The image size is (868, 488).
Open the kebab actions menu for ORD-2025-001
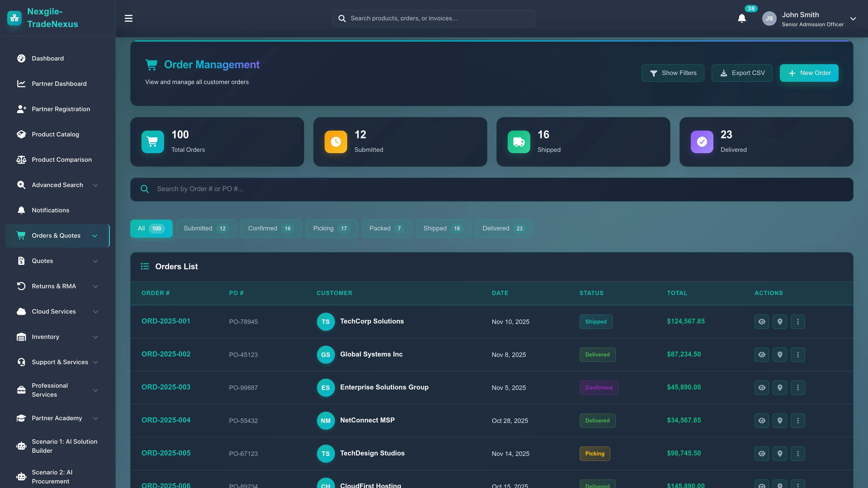pos(797,322)
